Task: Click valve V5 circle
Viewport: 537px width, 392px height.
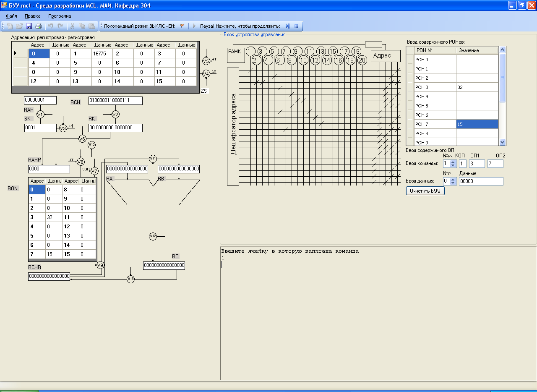Action: 206,61
